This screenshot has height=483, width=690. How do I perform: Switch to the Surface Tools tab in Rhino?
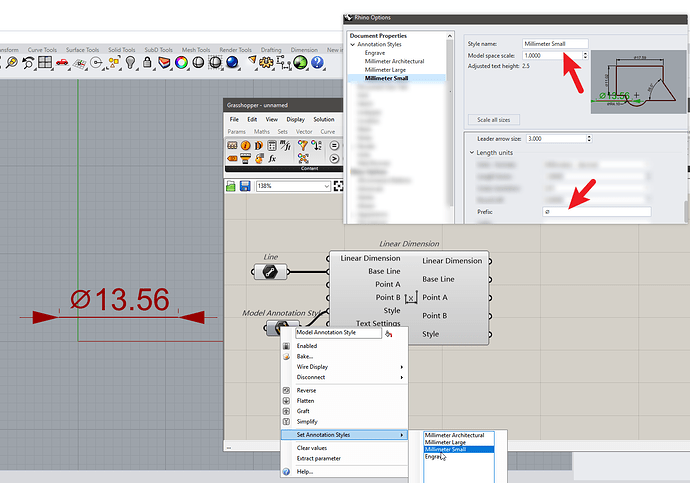pyautogui.click(x=82, y=50)
